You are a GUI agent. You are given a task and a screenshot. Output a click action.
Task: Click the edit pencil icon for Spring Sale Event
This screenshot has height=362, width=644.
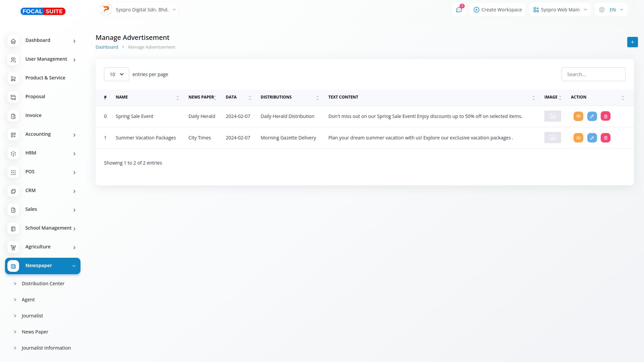point(592,116)
